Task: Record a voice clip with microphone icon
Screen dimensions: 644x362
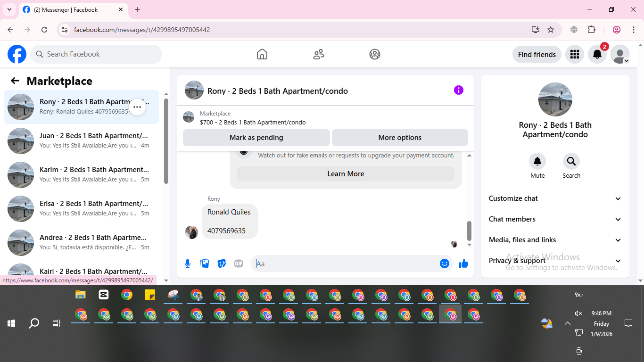Action: tap(188, 263)
